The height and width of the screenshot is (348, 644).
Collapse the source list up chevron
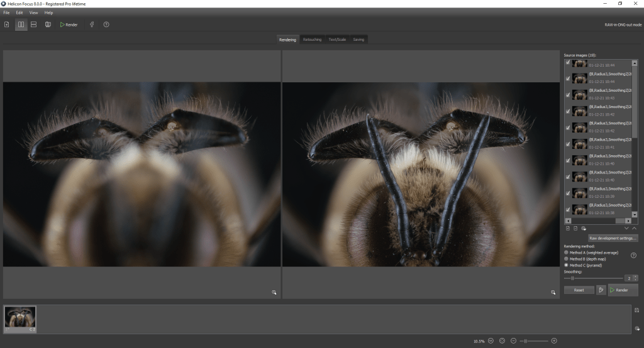pyautogui.click(x=634, y=228)
